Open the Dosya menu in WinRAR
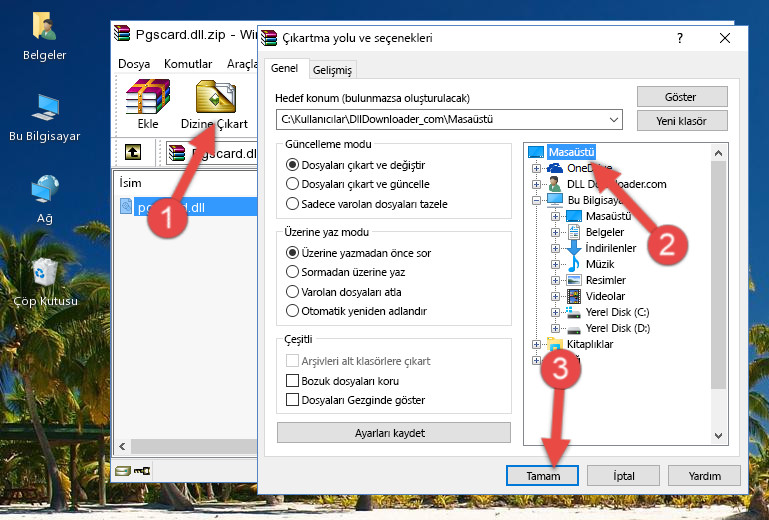769x520 pixels. tap(134, 64)
